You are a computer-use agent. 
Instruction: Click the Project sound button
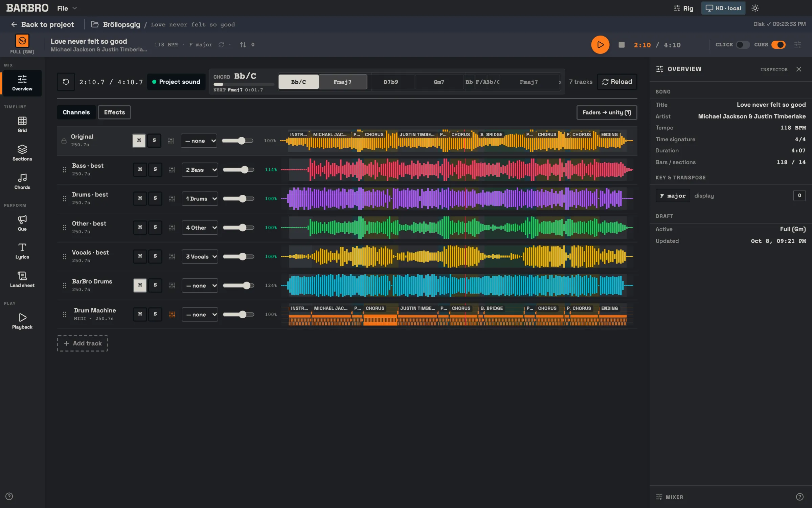(x=176, y=82)
